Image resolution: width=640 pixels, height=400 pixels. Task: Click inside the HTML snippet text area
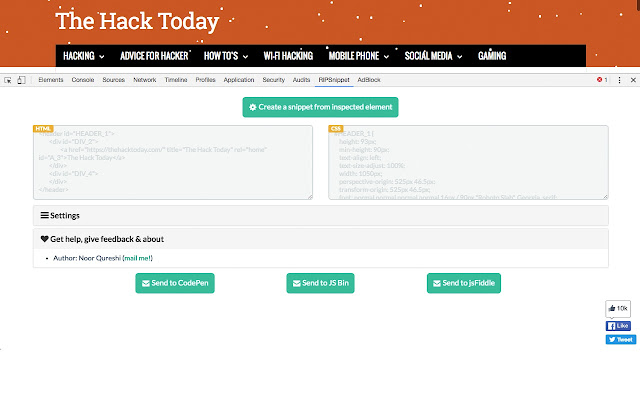point(173,162)
